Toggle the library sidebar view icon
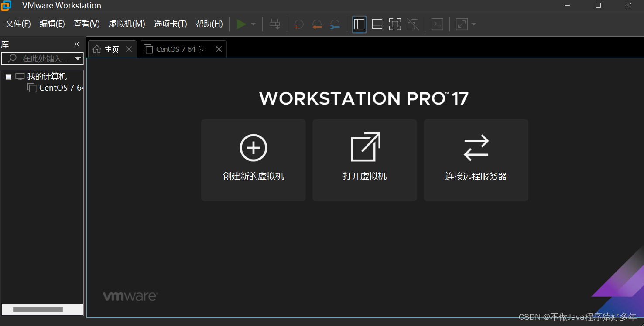The height and width of the screenshot is (326, 644). 360,24
